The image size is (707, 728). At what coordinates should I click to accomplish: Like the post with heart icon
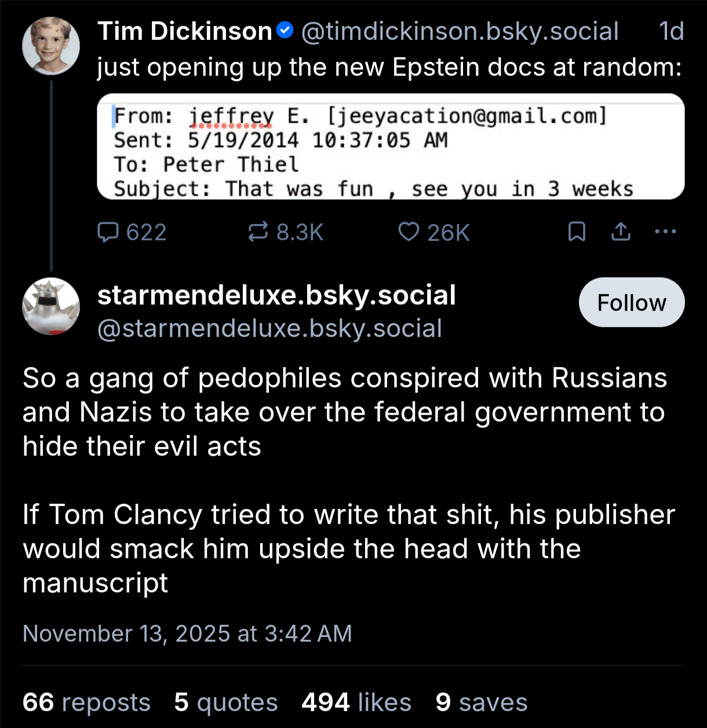pos(409,233)
